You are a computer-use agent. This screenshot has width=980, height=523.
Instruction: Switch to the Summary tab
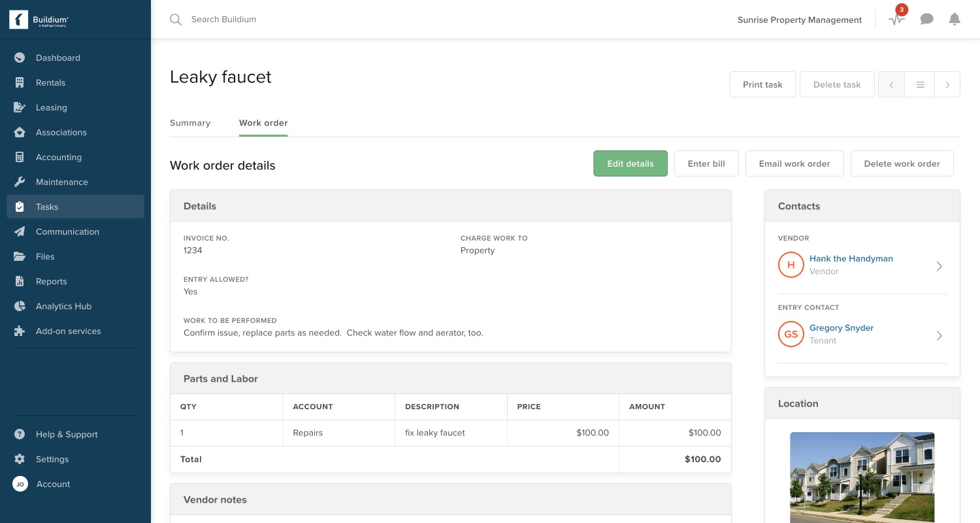(x=190, y=123)
